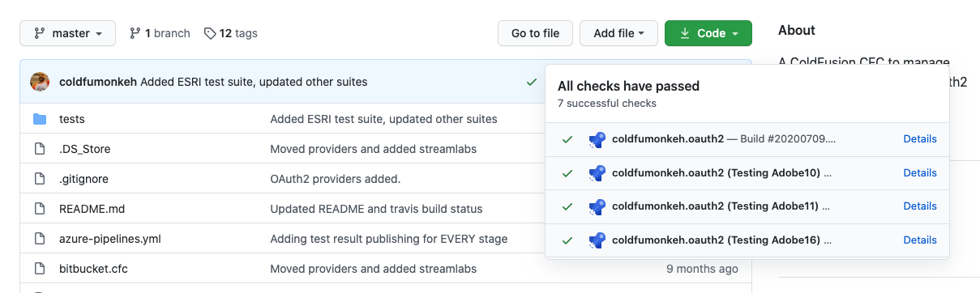Open commit message Added ESRI test suite
This screenshot has height=293, width=980.
[254, 82]
